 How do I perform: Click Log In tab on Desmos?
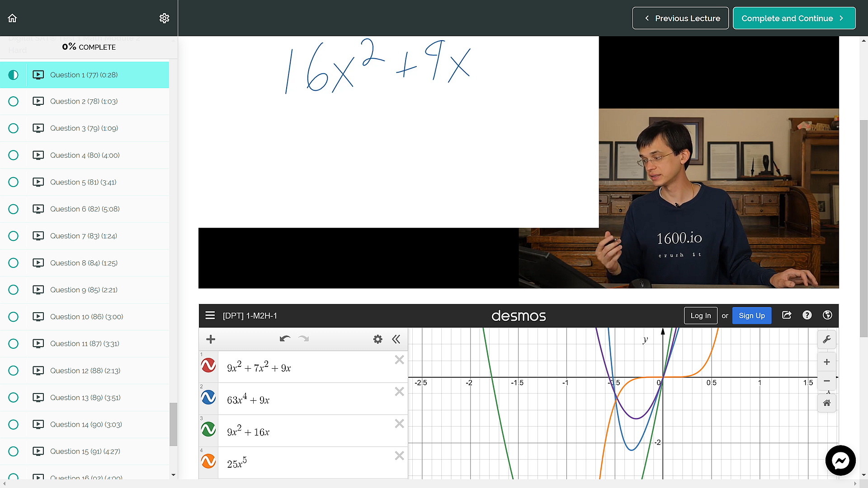(x=700, y=316)
